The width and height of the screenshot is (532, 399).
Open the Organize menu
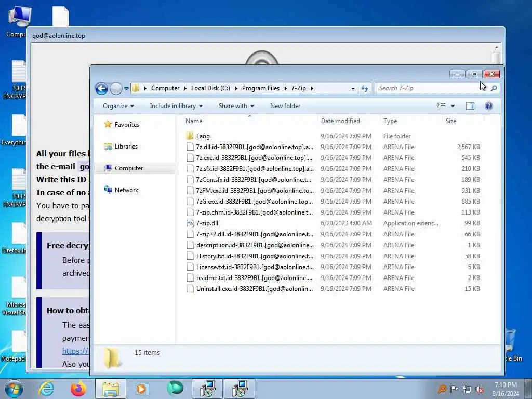[118, 106]
